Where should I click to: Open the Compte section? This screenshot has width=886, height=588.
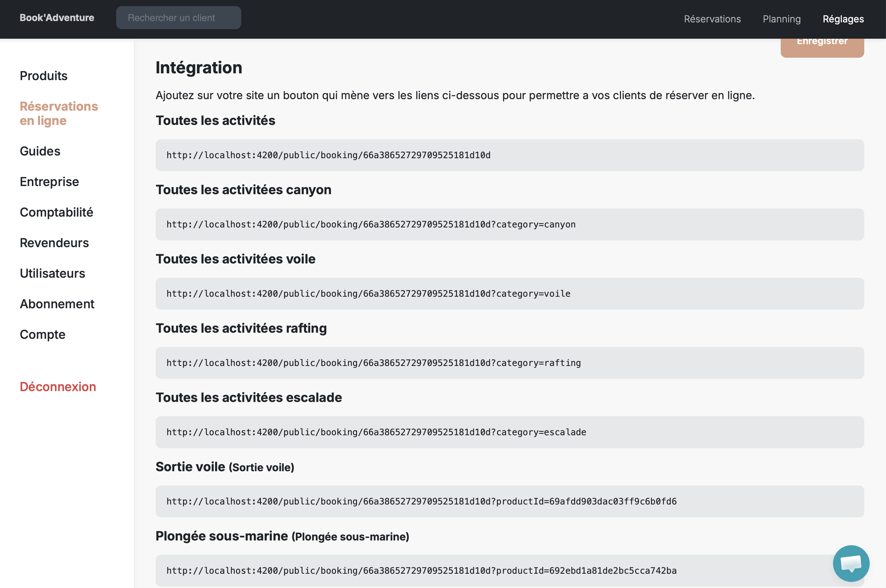click(x=42, y=334)
